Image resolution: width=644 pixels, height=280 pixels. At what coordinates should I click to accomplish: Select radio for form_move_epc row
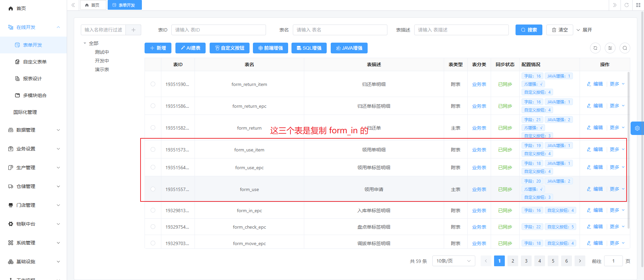(153, 243)
